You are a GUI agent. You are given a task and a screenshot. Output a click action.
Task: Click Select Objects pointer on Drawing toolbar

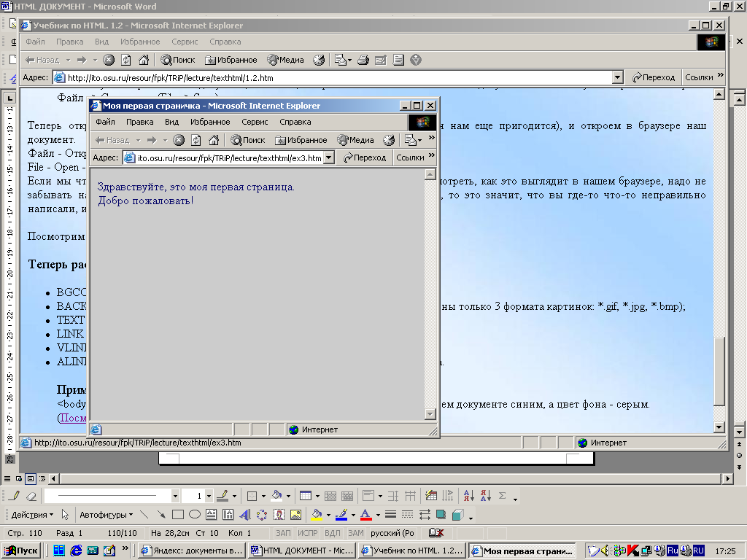click(x=65, y=515)
